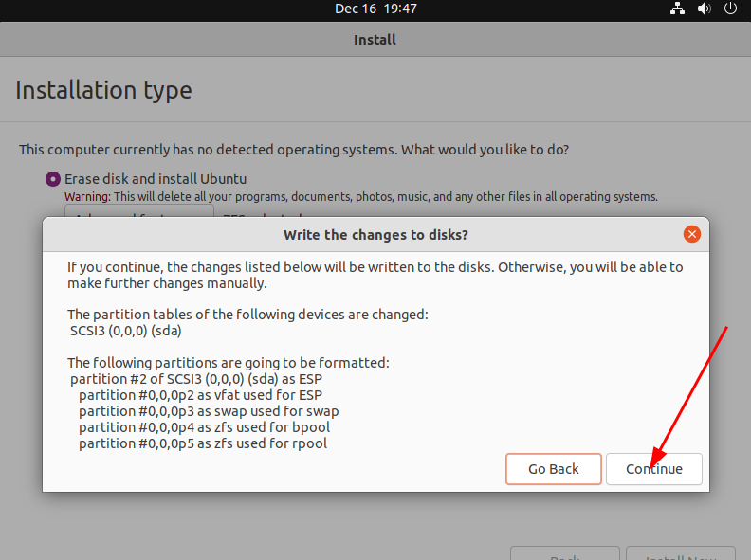Click the 'Installation type' heading

pyautogui.click(x=103, y=90)
